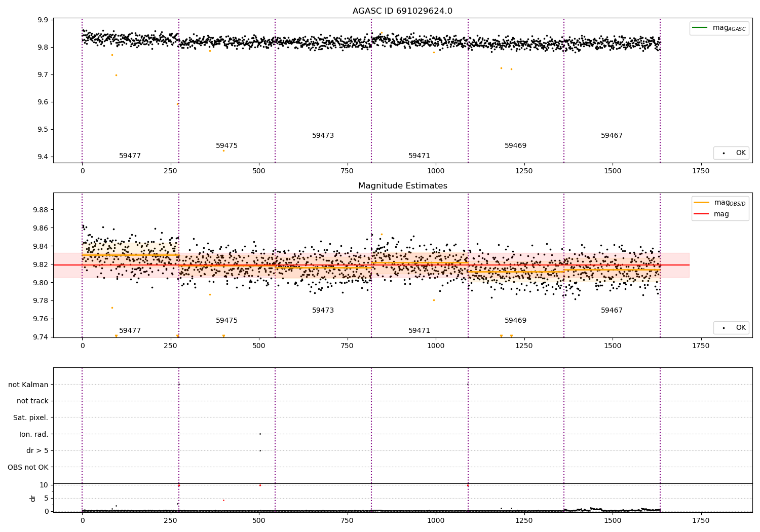Click the 59467 obsid label in top plot
Viewport: 760px width, 532px height.
pos(612,136)
